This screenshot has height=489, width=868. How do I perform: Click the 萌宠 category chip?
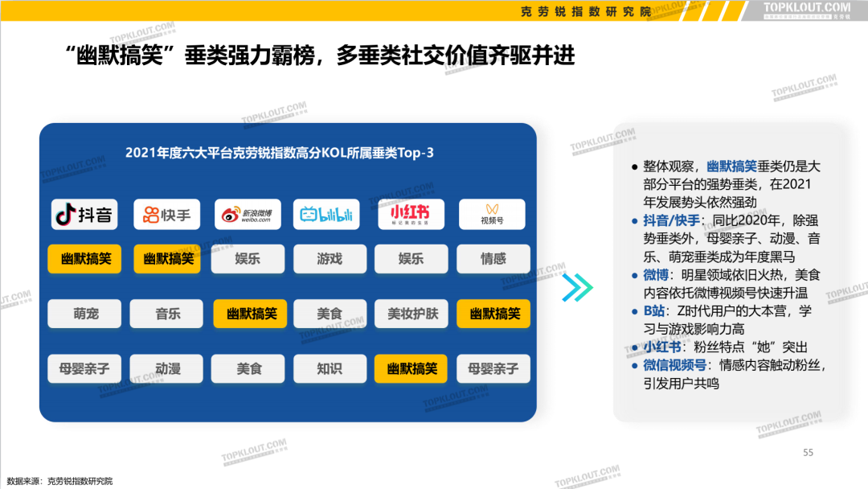click(x=84, y=314)
